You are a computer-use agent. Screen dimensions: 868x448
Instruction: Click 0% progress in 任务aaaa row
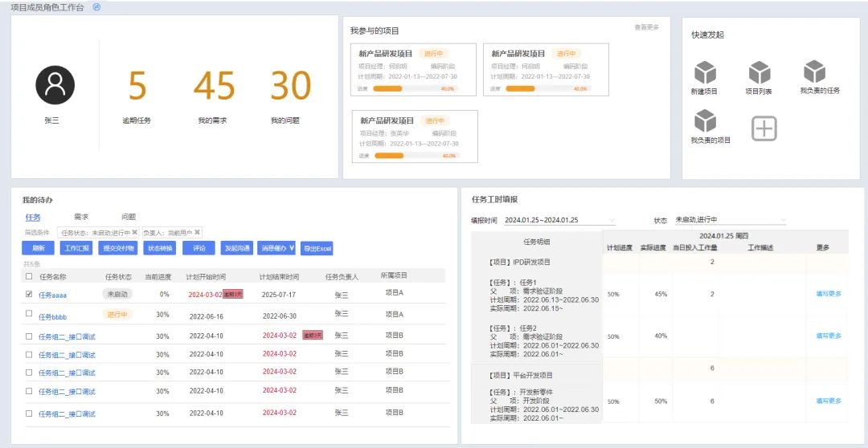click(165, 295)
